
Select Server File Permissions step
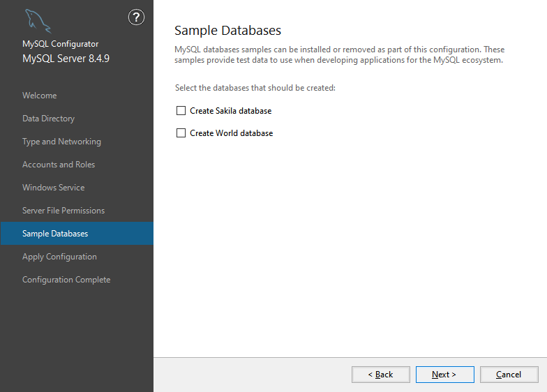(x=63, y=211)
